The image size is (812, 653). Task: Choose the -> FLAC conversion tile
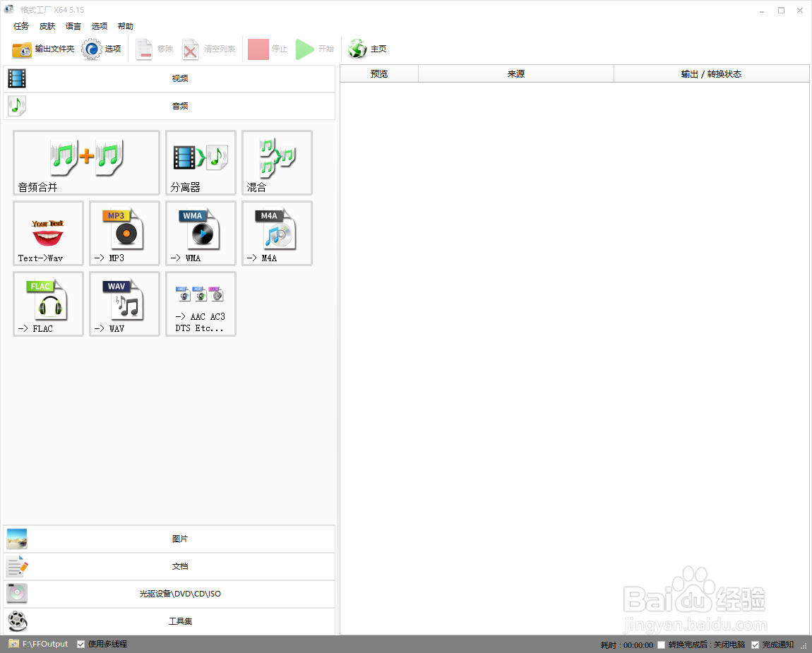pos(48,304)
